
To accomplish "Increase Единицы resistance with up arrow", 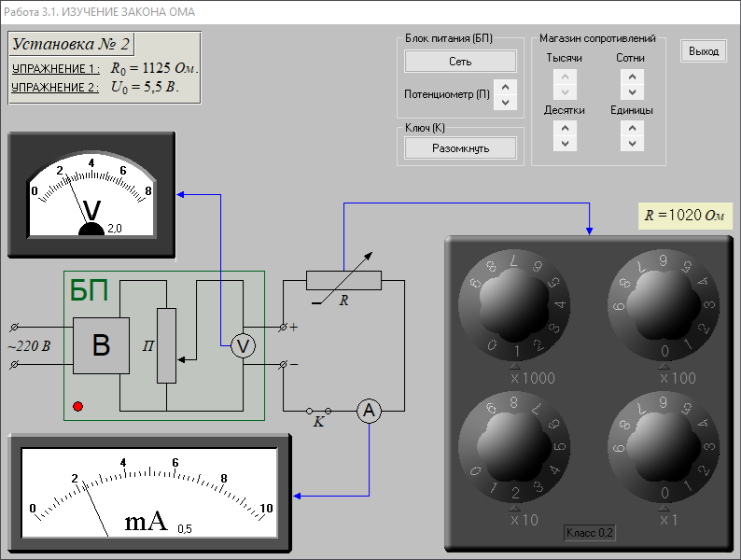I will 633,128.
